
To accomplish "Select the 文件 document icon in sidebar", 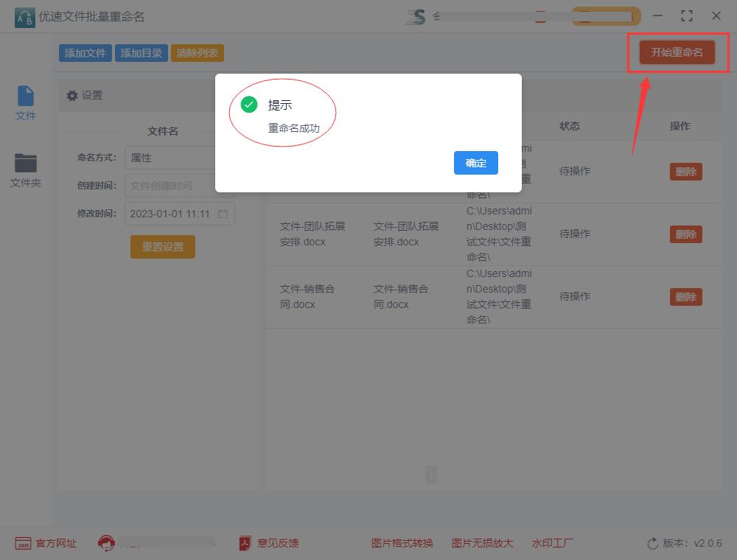I will (x=25, y=97).
